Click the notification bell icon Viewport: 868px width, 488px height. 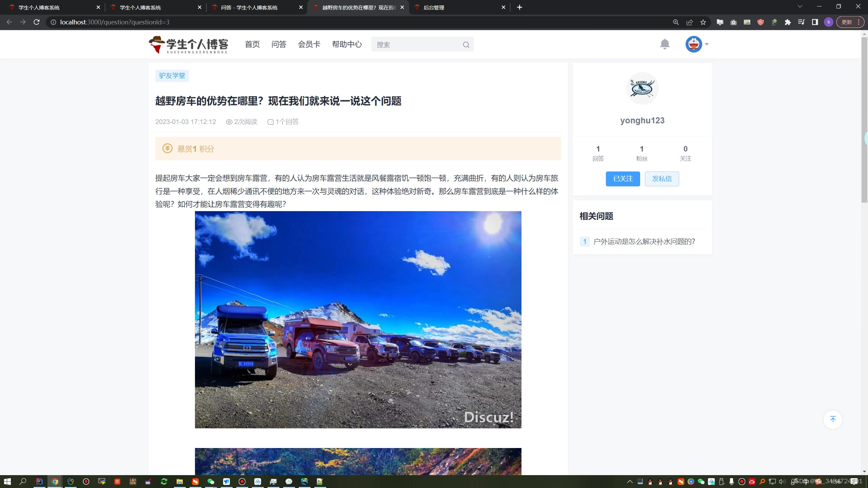click(665, 44)
